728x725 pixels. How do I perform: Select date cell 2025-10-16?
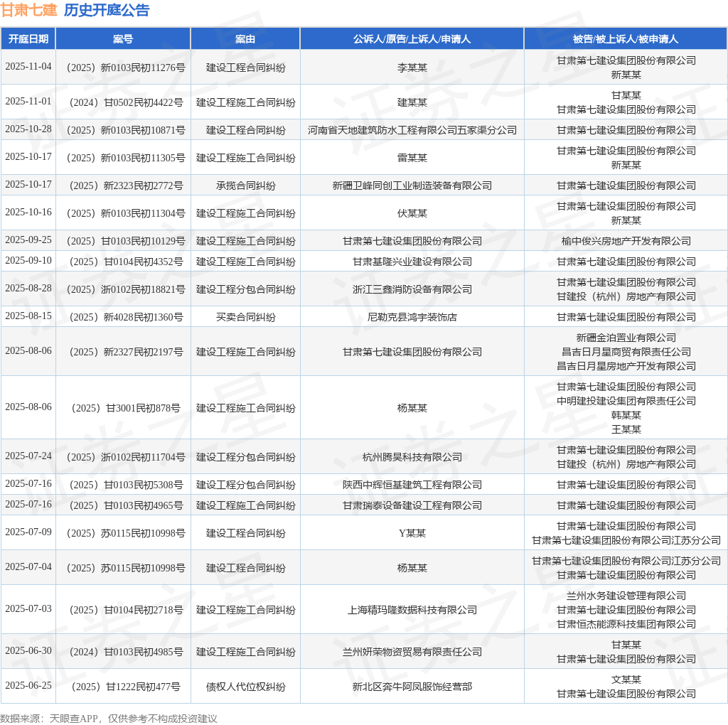point(28,212)
